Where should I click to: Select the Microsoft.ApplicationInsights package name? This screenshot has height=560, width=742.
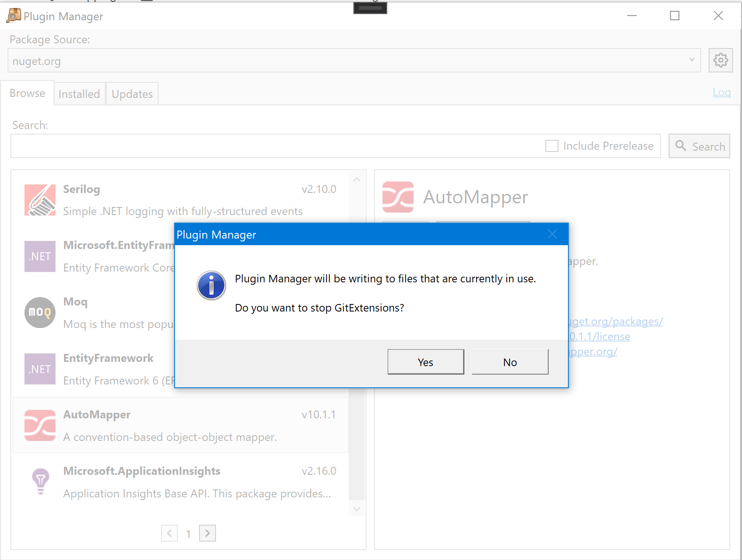tap(142, 471)
